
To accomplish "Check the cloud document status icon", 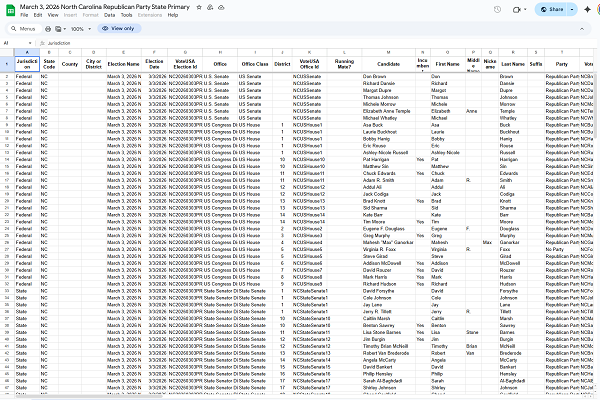I will pyautogui.click(x=219, y=6).
